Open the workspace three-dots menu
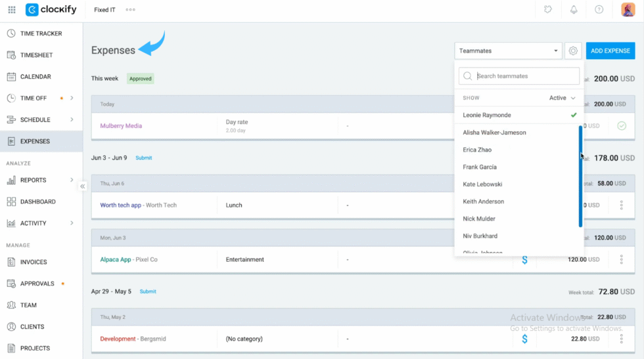The image size is (644, 359). tap(130, 10)
